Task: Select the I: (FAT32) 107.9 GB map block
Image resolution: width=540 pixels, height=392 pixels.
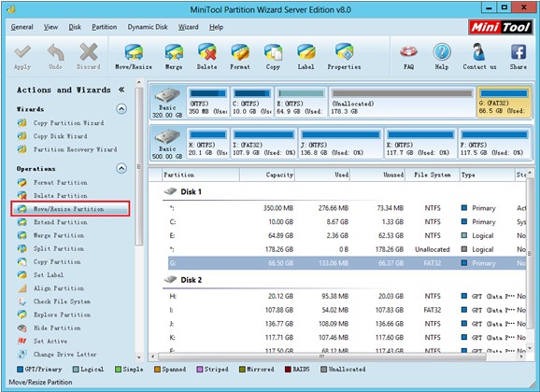Action: pos(263,144)
